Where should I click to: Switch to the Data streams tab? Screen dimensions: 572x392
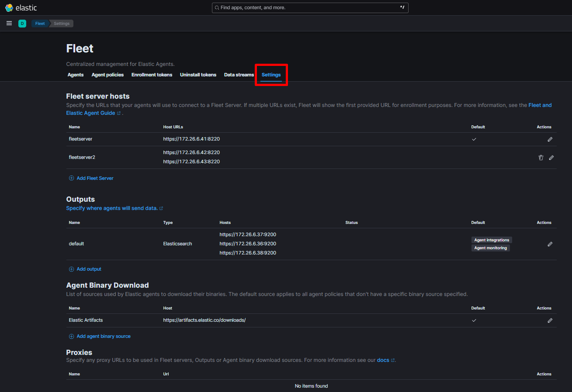tap(239, 75)
